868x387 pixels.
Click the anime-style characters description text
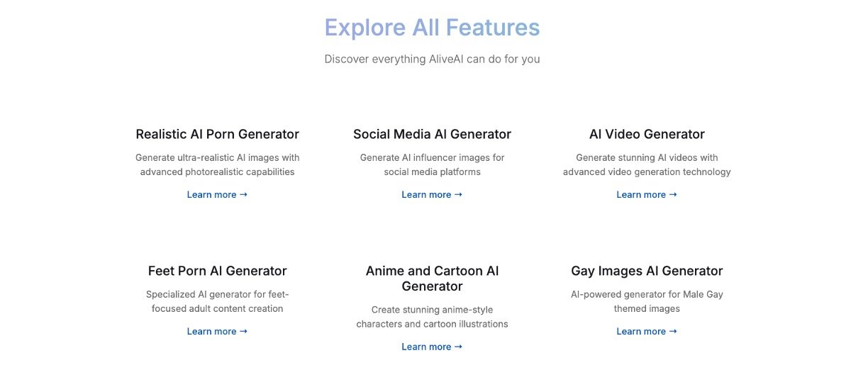click(432, 318)
